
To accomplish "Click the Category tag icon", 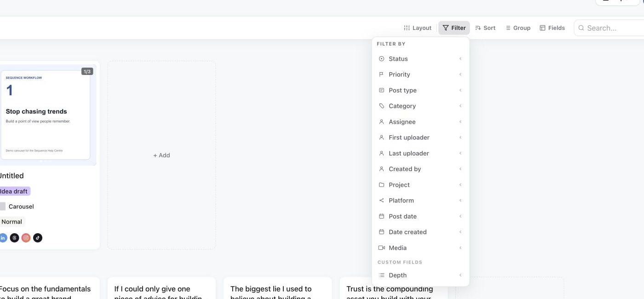I will click(x=381, y=106).
